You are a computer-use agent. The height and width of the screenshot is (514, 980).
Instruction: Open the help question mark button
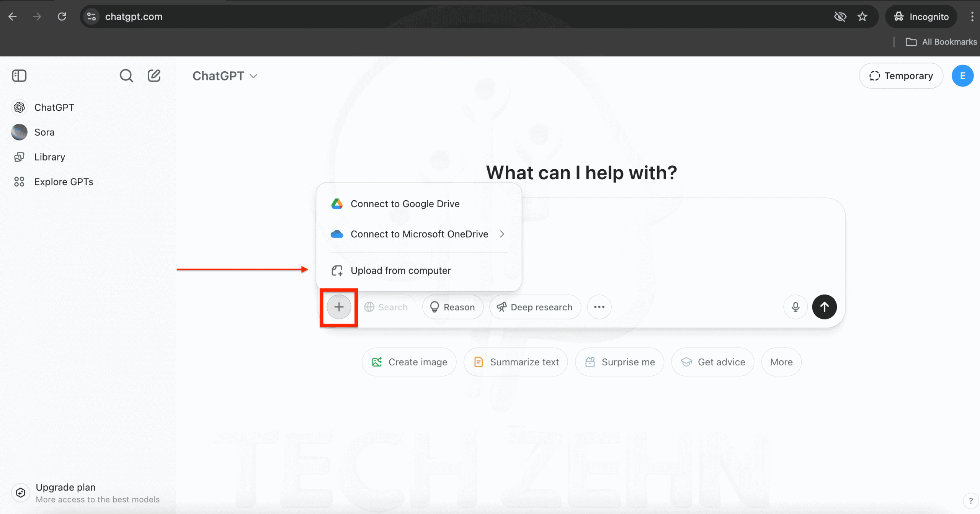tap(970, 501)
